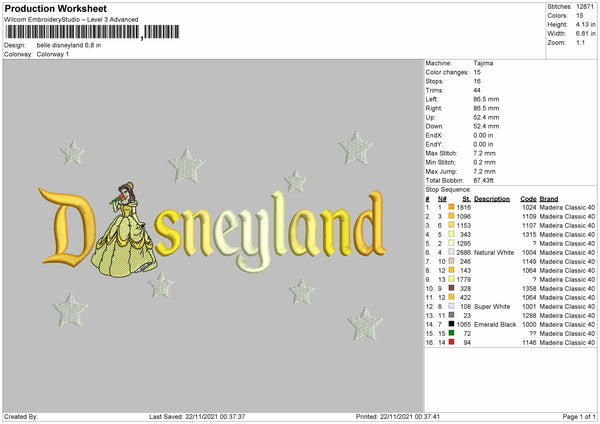Click the Height value '4.13 in'
Image resolution: width=600 pixels, height=424 pixels.
pyautogui.click(x=585, y=24)
